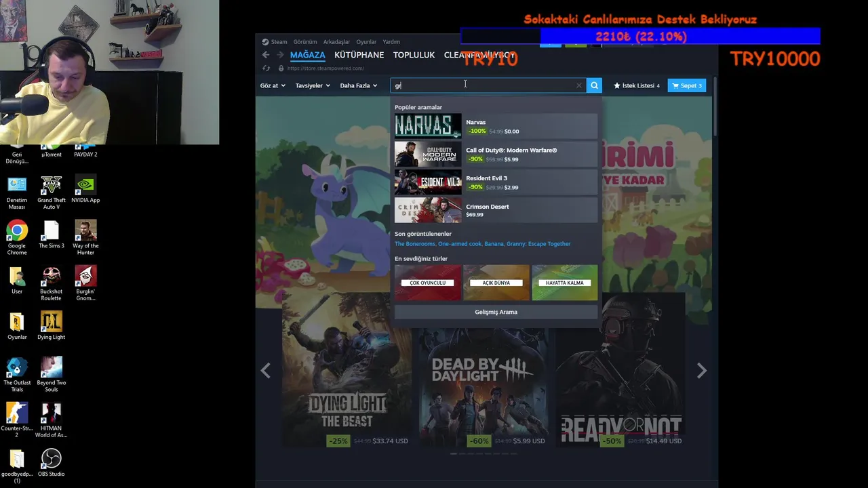The width and height of the screenshot is (868, 488).
Task: Select the Denetim Masası desktop icon
Action: click(17, 192)
